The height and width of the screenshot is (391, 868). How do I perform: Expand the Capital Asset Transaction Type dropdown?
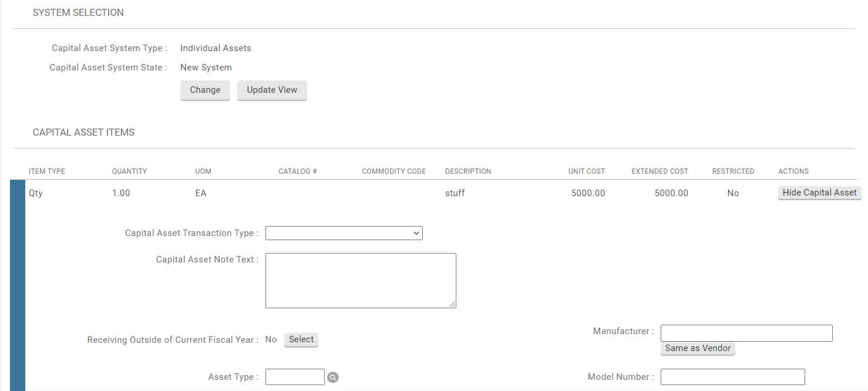[x=344, y=233]
